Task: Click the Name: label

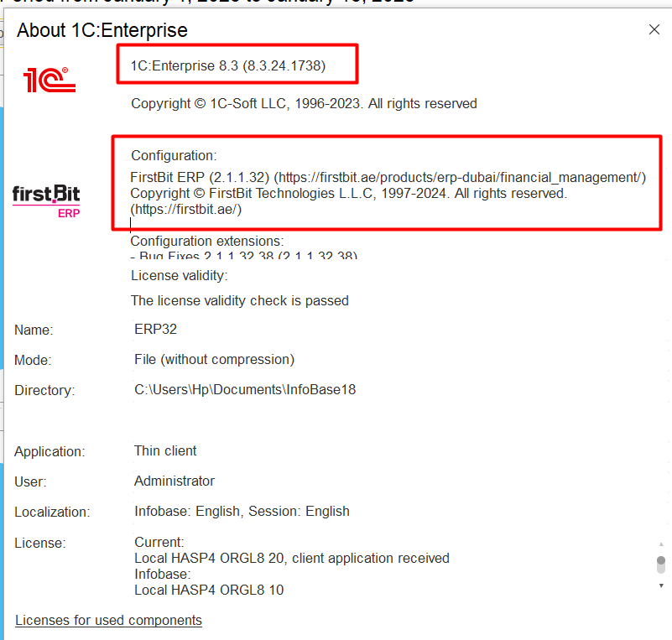Action: click(x=34, y=330)
